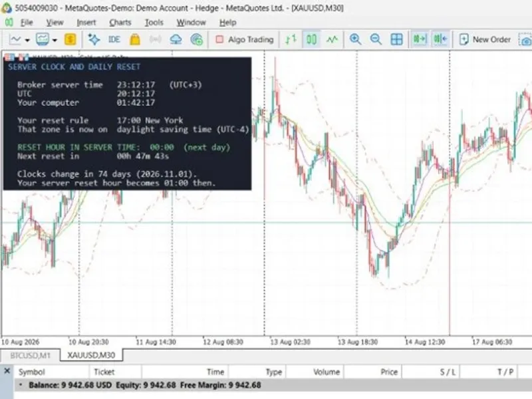Click the yellow dollar Market Watch icon
The width and height of the screenshot is (532, 399).
coord(70,39)
